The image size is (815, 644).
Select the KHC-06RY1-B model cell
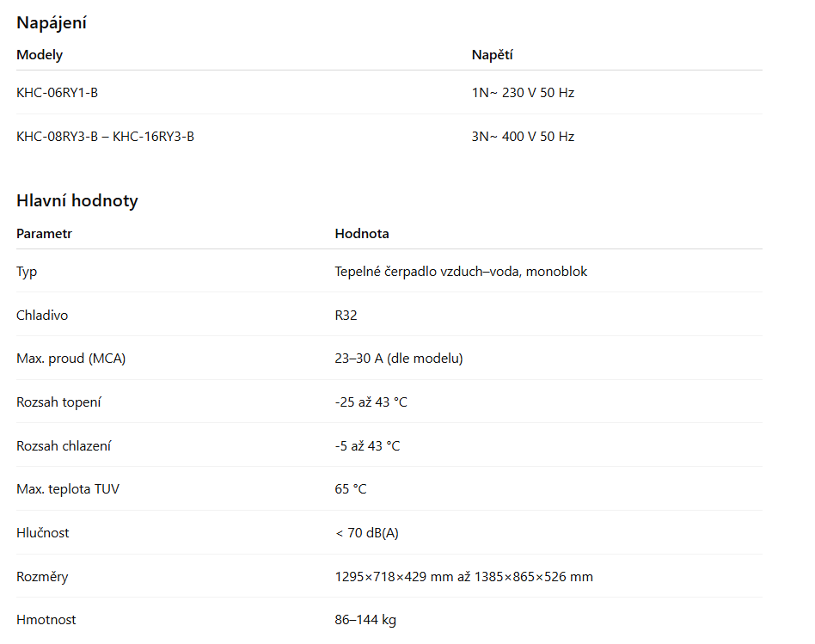pos(57,92)
